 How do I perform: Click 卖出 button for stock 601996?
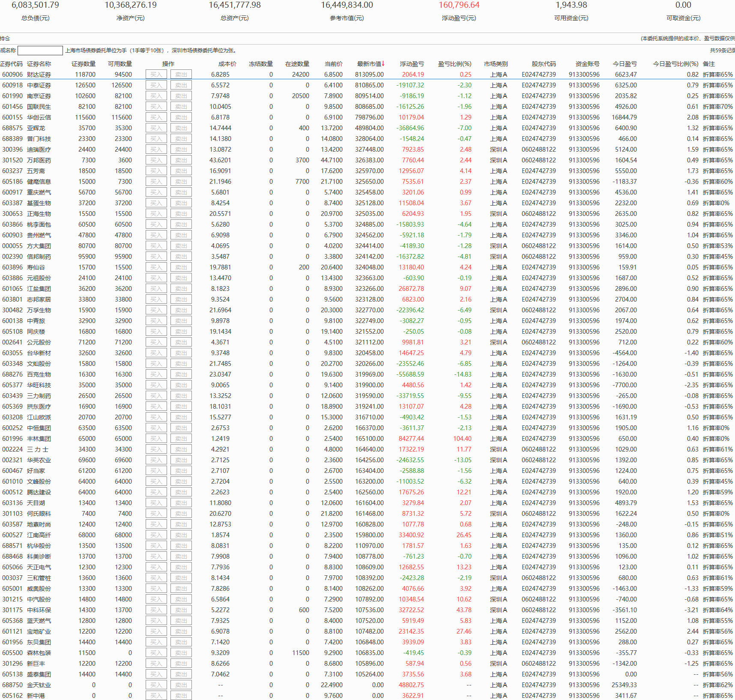click(181, 439)
